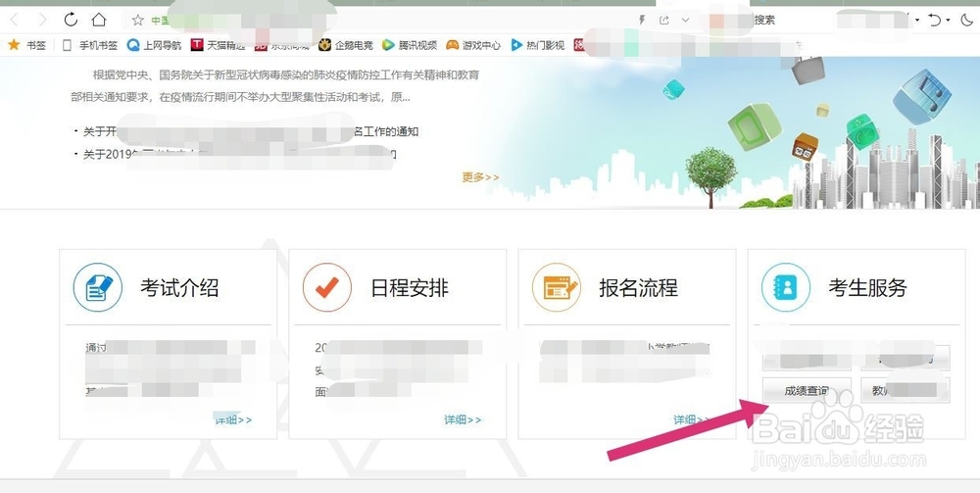Open the 考生服务 address book icon
Image resolution: width=980 pixels, height=493 pixels.
click(786, 288)
